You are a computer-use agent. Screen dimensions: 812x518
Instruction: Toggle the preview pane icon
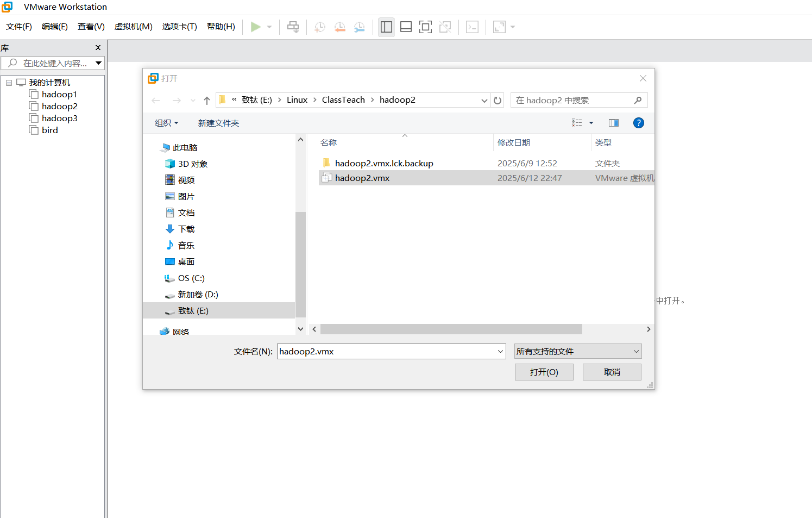tap(614, 123)
